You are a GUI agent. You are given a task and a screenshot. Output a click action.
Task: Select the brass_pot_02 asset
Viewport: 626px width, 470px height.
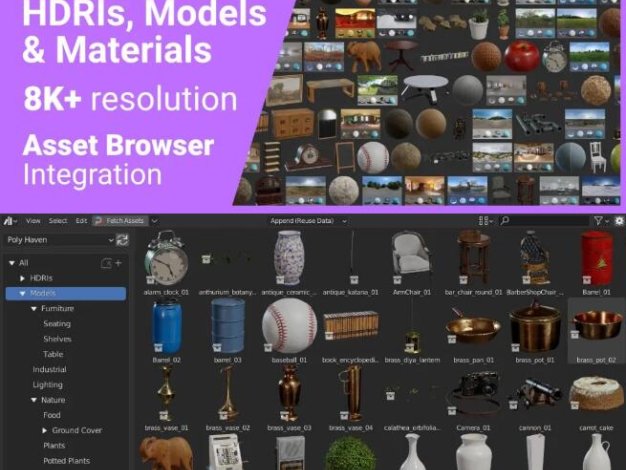596,331
